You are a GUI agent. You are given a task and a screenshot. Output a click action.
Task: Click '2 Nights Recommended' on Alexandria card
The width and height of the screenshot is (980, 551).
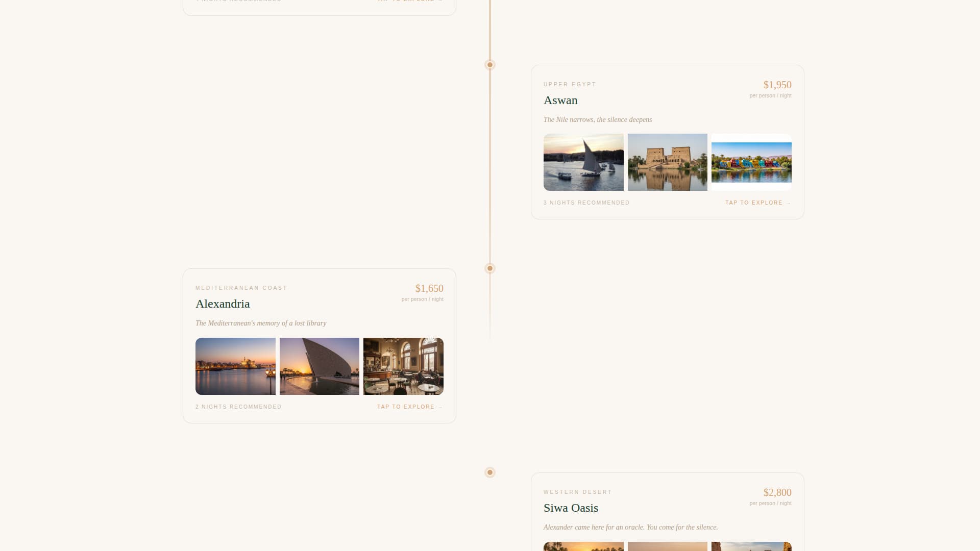tap(238, 407)
